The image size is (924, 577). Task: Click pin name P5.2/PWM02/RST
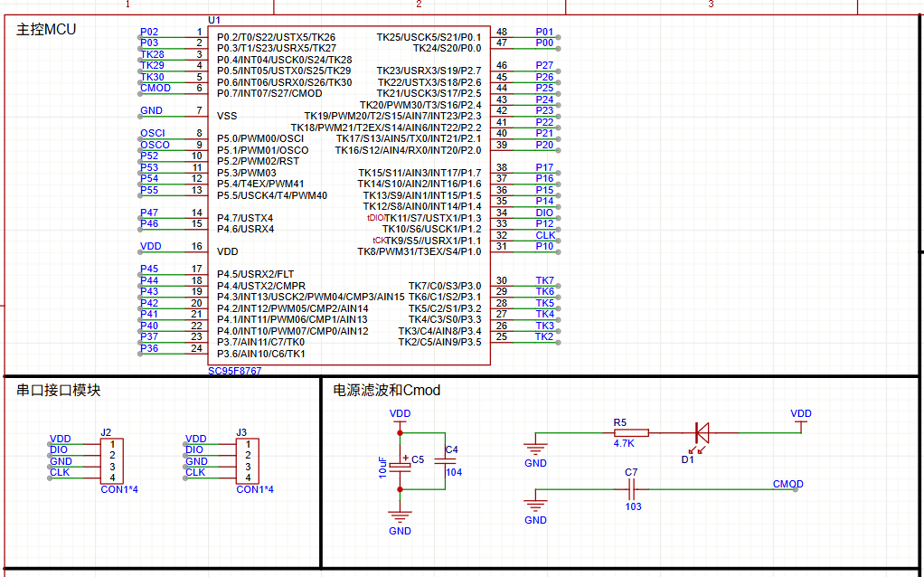tap(258, 162)
